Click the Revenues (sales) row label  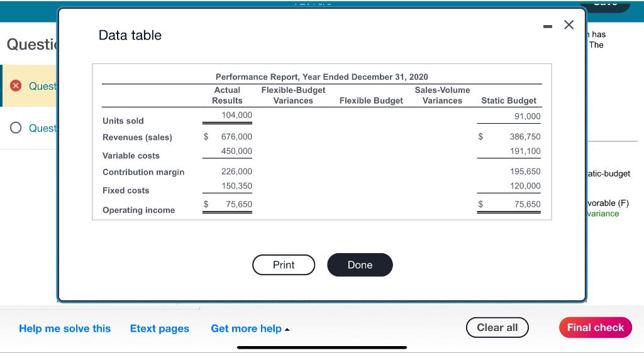click(x=137, y=138)
